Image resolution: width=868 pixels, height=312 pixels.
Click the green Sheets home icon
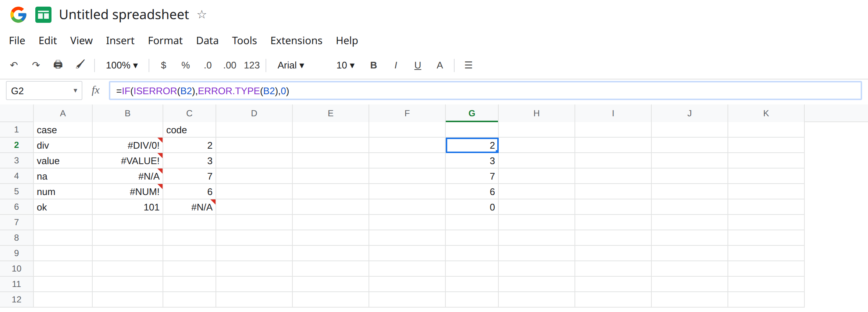pos(43,15)
